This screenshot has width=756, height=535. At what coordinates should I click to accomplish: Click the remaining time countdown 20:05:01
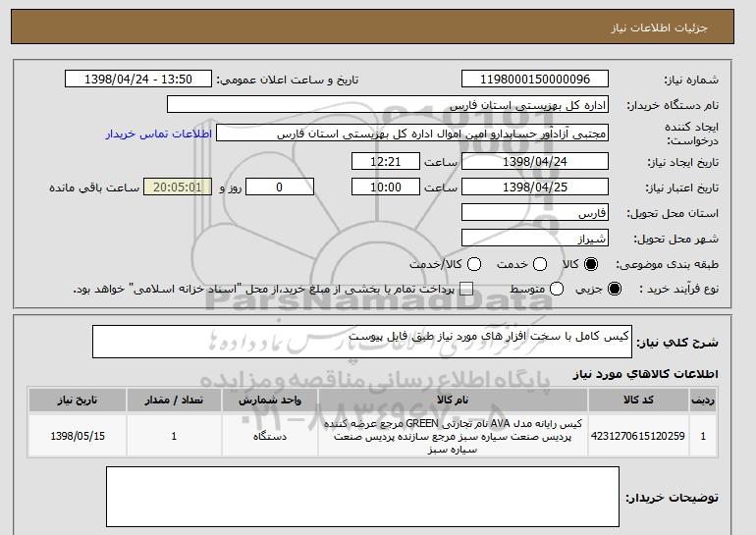click(177, 187)
